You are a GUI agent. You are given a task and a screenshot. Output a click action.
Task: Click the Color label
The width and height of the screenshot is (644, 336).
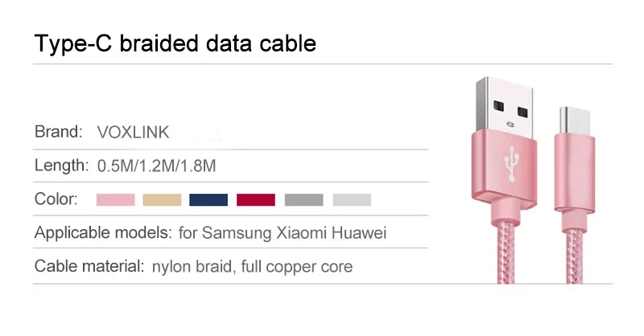(x=56, y=199)
